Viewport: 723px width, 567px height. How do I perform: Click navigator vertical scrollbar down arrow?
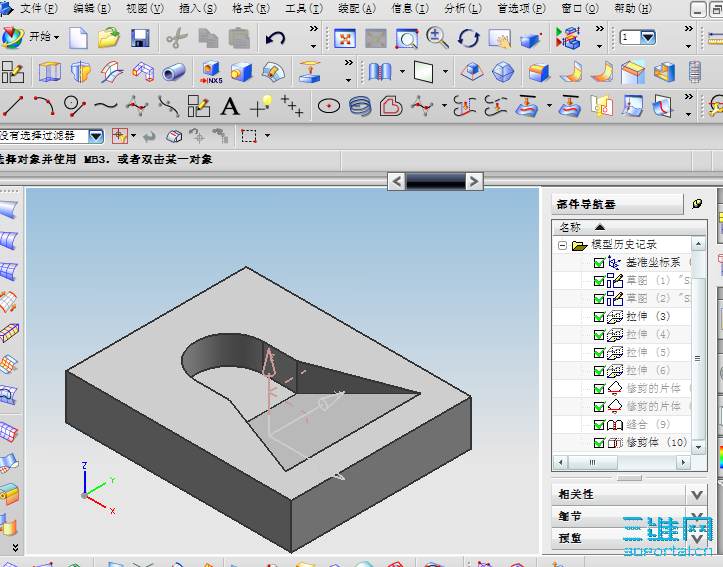point(698,447)
